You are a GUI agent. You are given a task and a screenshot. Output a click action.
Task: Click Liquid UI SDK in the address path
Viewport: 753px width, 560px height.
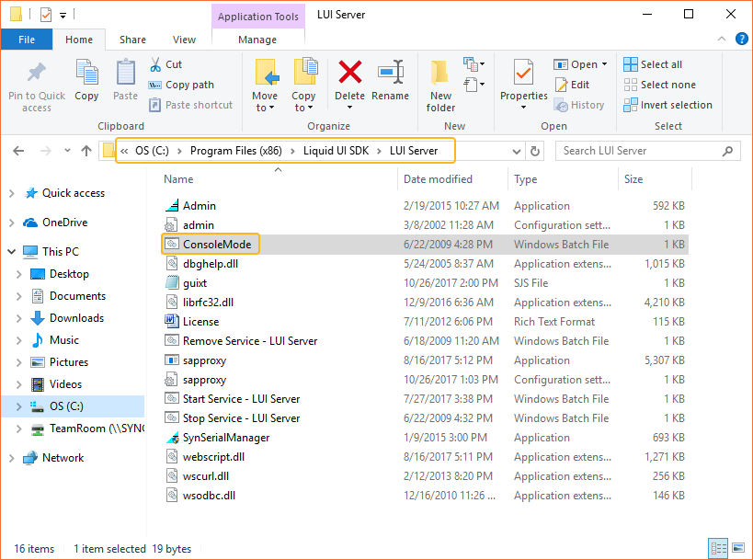click(336, 151)
